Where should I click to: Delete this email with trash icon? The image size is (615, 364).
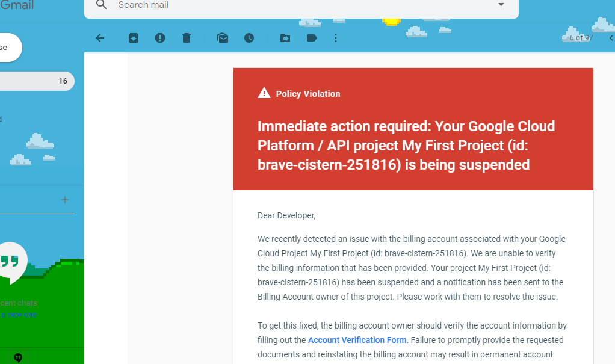[187, 38]
